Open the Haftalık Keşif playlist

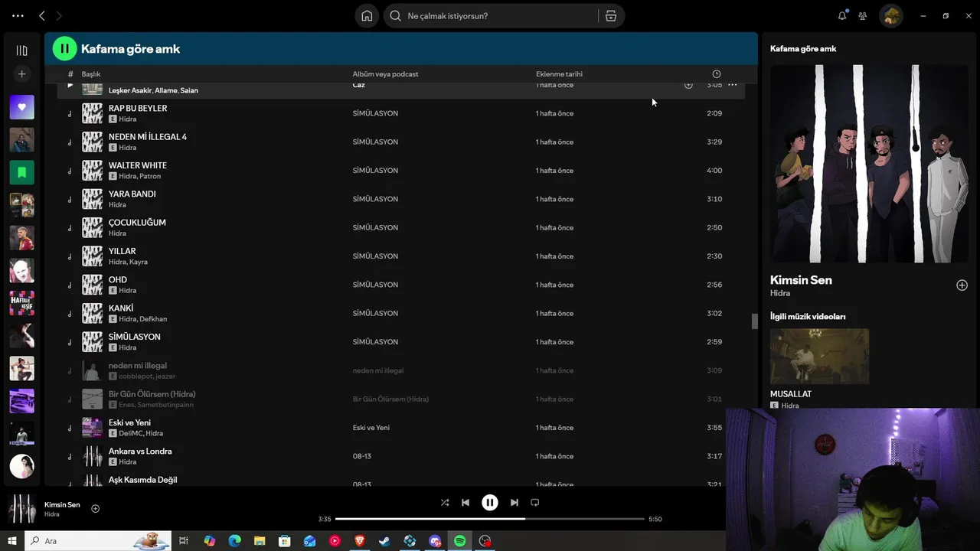pos(21,303)
